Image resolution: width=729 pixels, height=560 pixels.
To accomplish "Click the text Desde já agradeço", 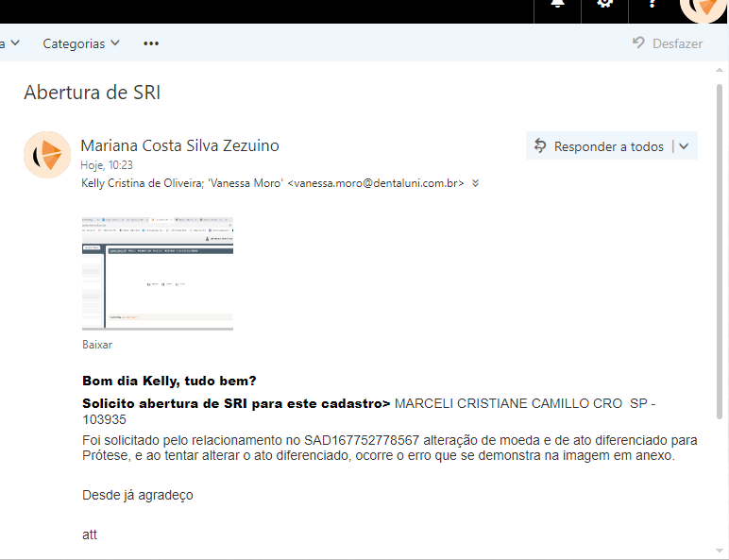I will click(x=138, y=495).
